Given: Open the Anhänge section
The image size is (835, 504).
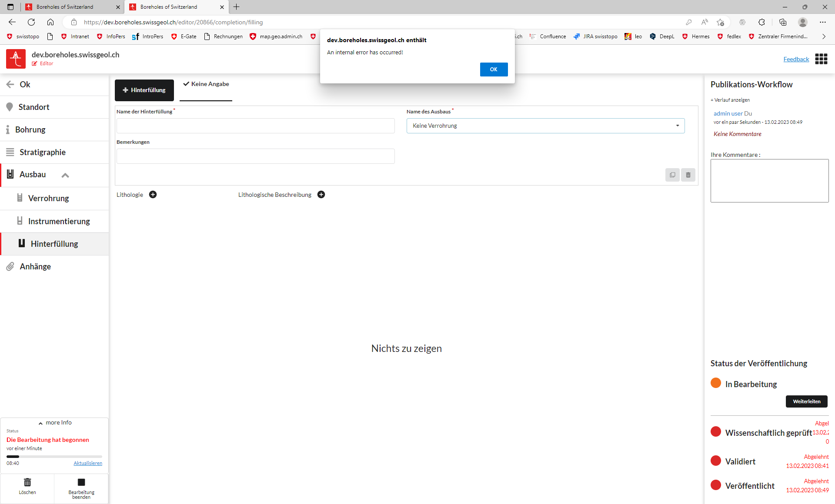Looking at the screenshot, I should pos(54,266).
